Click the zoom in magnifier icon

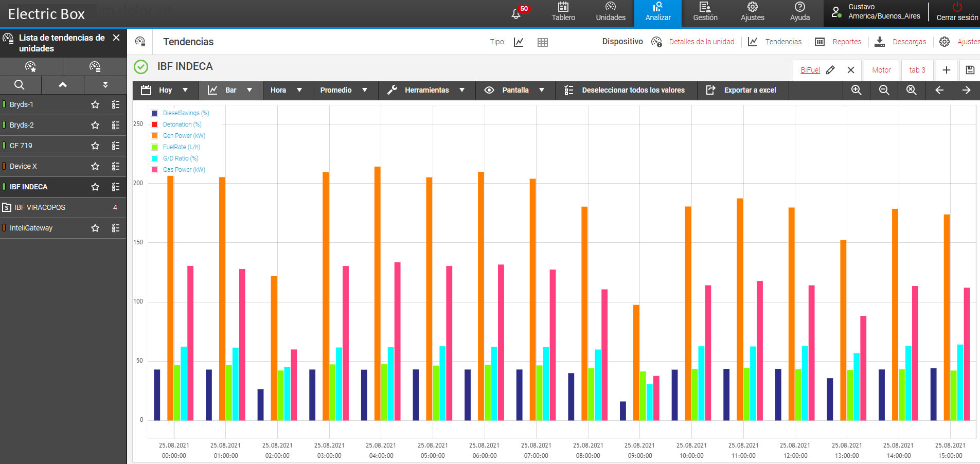[x=856, y=90]
